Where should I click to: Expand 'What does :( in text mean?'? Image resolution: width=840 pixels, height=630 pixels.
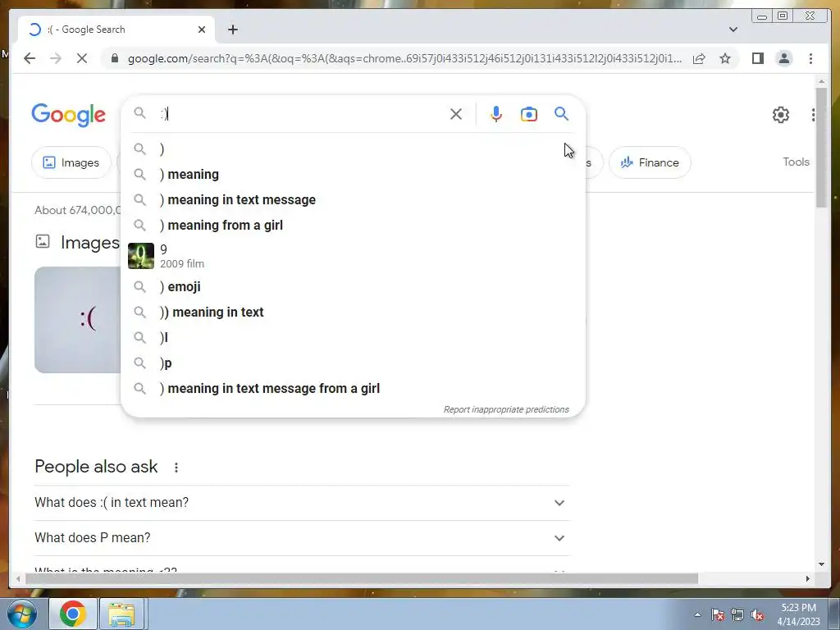302,503
